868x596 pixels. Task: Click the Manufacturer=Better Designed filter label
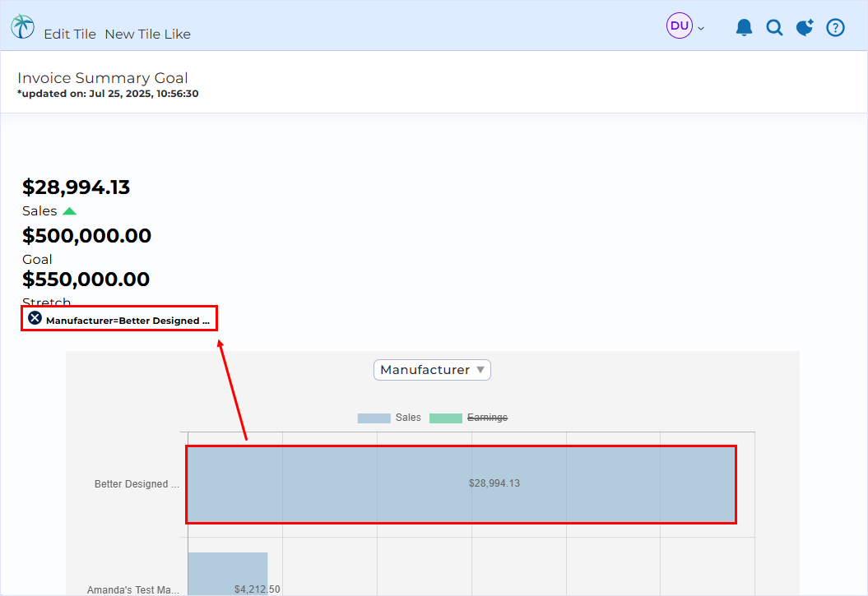click(x=128, y=321)
